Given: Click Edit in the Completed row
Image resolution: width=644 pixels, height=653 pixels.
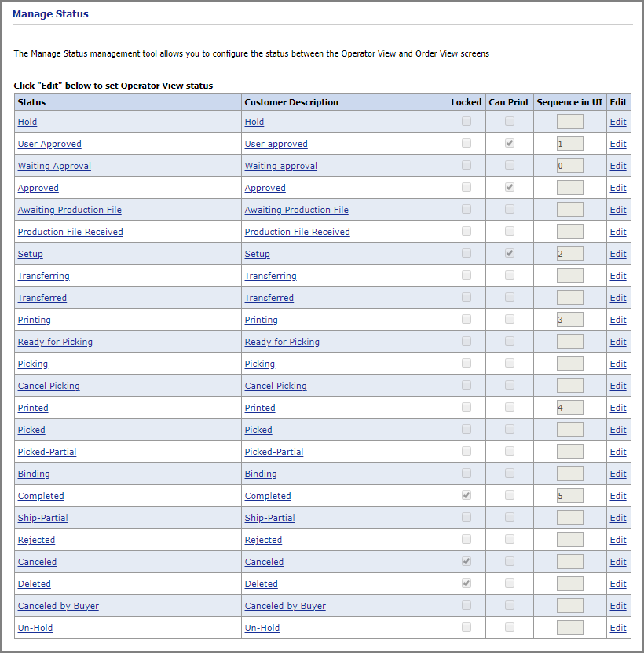Looking at the screenshot, I should pyautogui.click(x=618, y=496).
